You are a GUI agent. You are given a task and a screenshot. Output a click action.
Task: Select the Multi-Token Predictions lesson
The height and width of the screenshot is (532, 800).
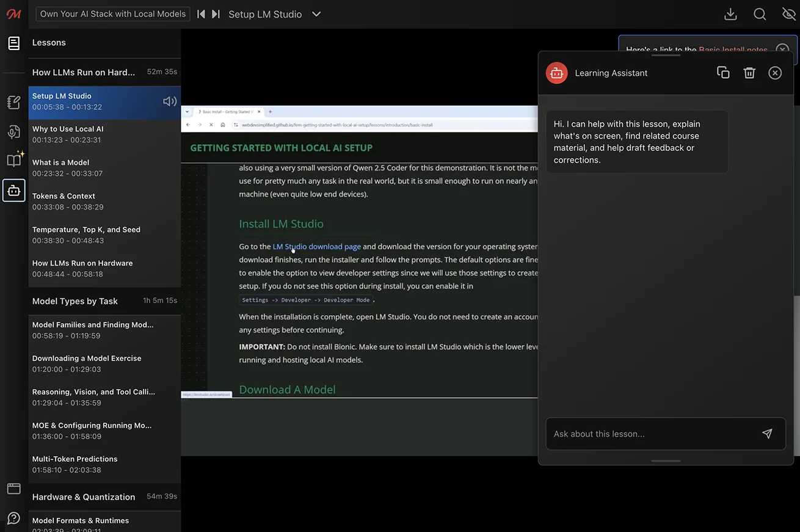[x=104, y=465]
